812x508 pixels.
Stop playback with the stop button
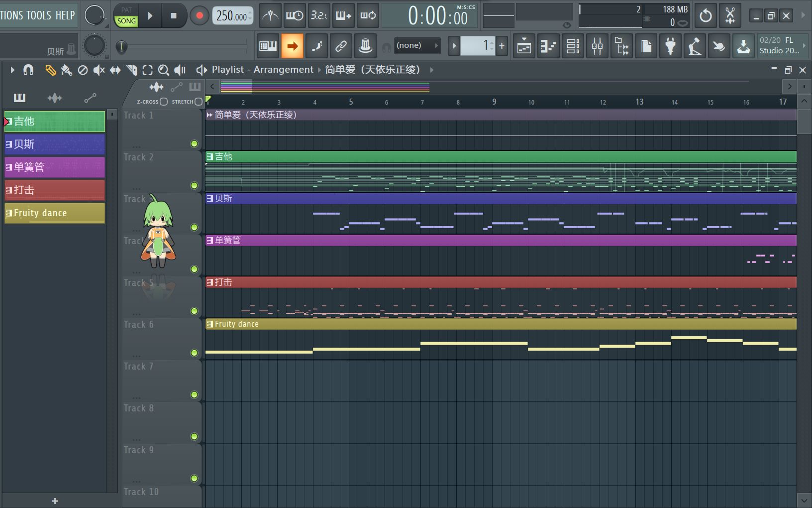coord(174,16)
